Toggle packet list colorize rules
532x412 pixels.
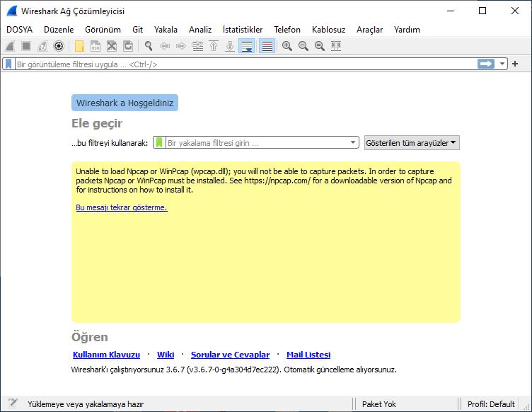click(x=267, y=46)
